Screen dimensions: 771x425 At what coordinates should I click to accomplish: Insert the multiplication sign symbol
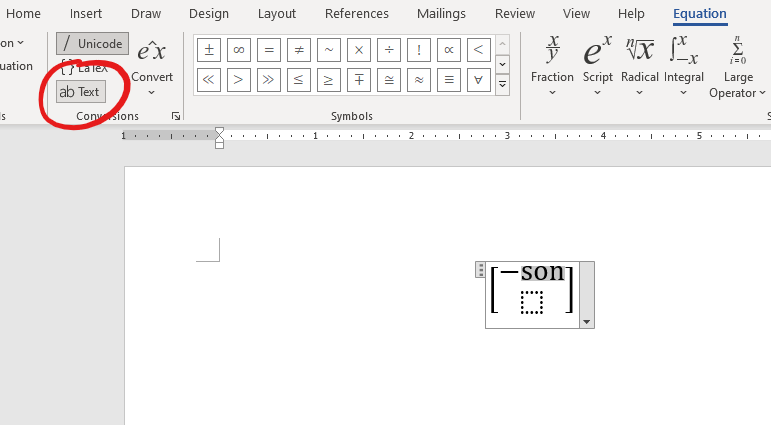(x=358, y=50)
